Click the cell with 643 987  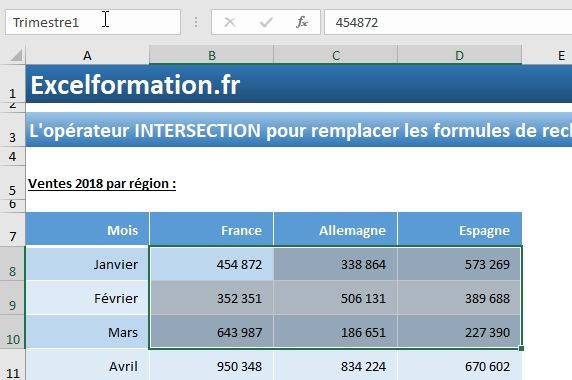click(x=212, y=332)
